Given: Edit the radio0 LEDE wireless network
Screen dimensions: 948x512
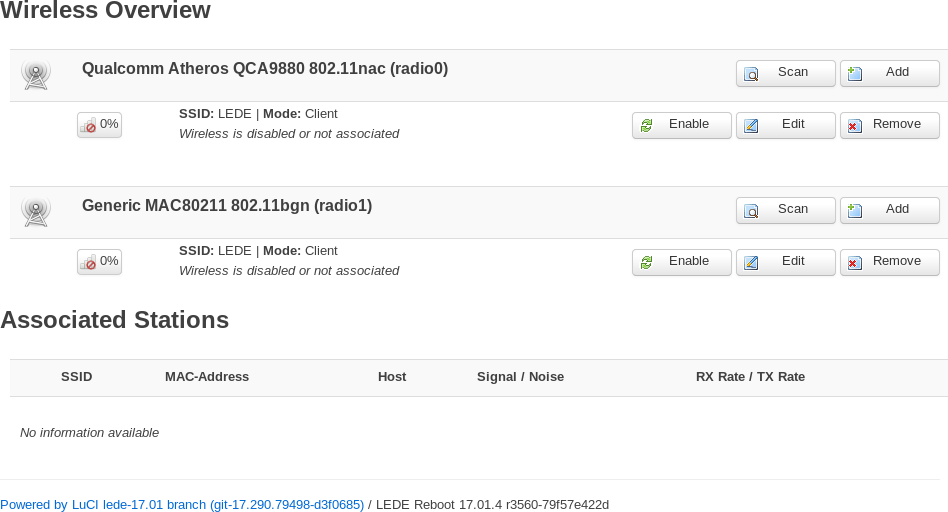Looking at the screenshot, I should [x=785, y=125].
